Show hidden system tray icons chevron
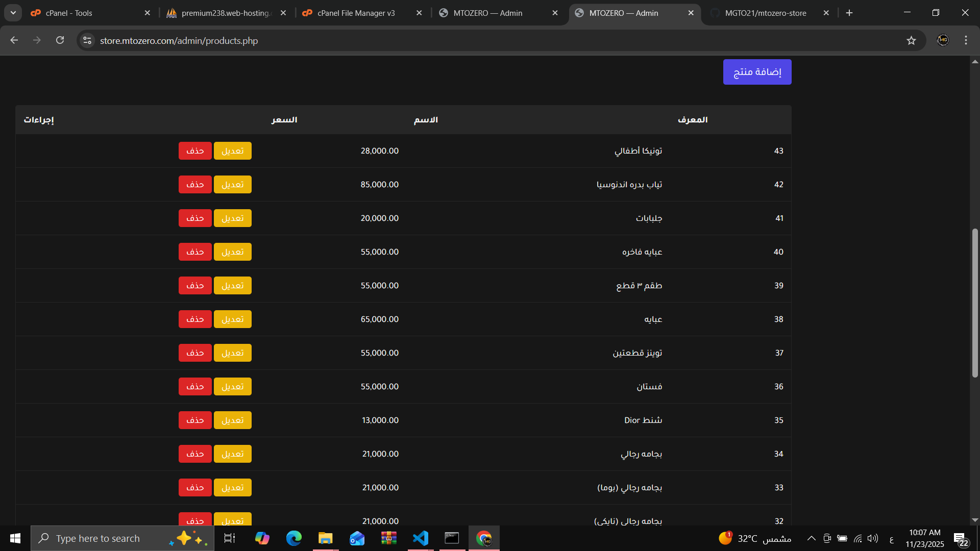 coord(811,538)
